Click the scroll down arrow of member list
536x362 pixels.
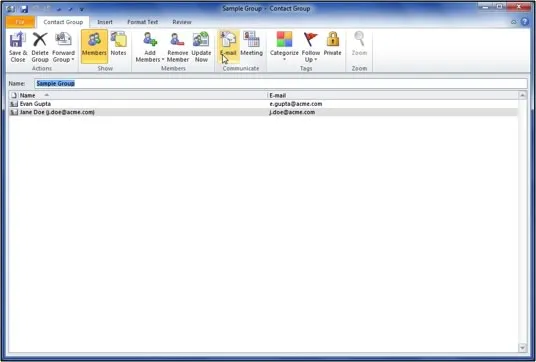click(x=522, y=348)
